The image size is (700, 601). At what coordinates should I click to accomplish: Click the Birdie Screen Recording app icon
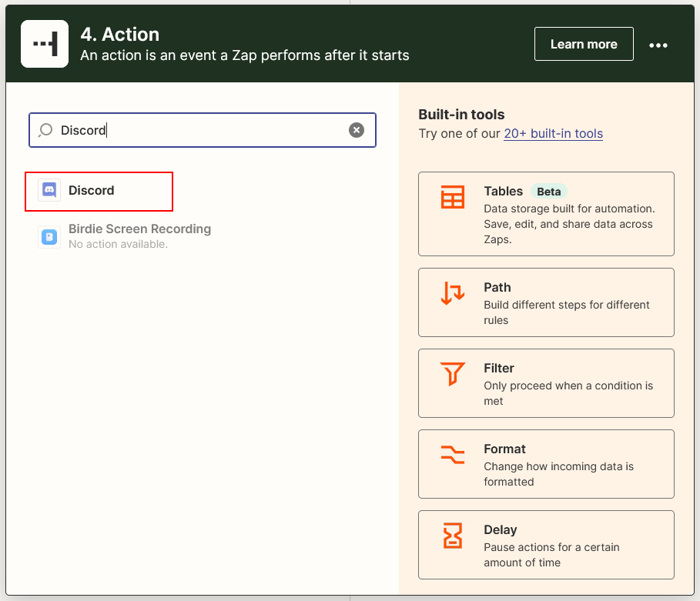(x=49, y=236)
